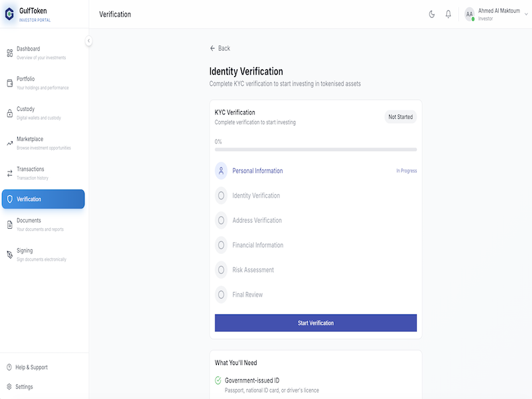Toggle dark mode with the moon icon

[x=432, y=14]
